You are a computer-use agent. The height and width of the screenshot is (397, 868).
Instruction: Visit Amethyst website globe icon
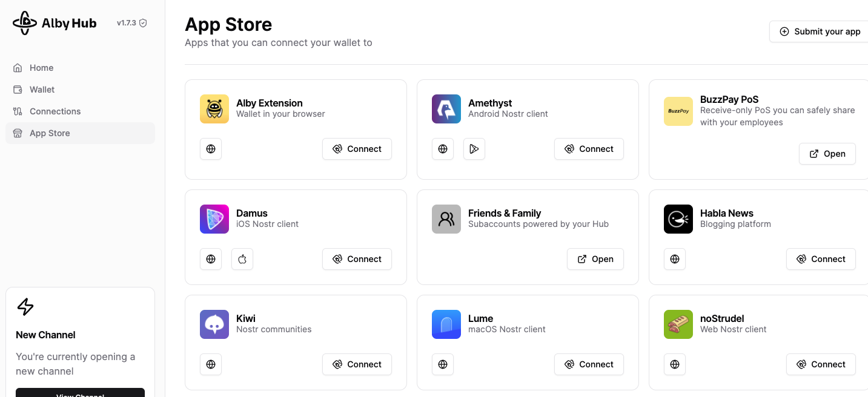tap(443, 149)
